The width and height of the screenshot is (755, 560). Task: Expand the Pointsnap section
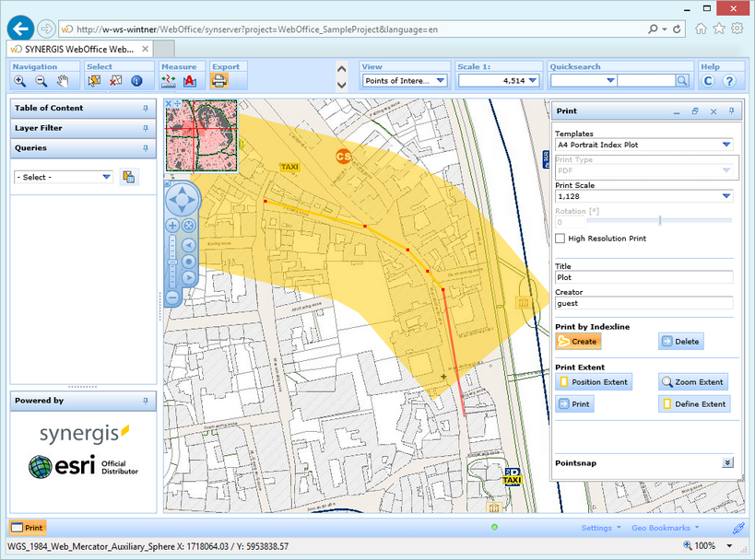726,463
